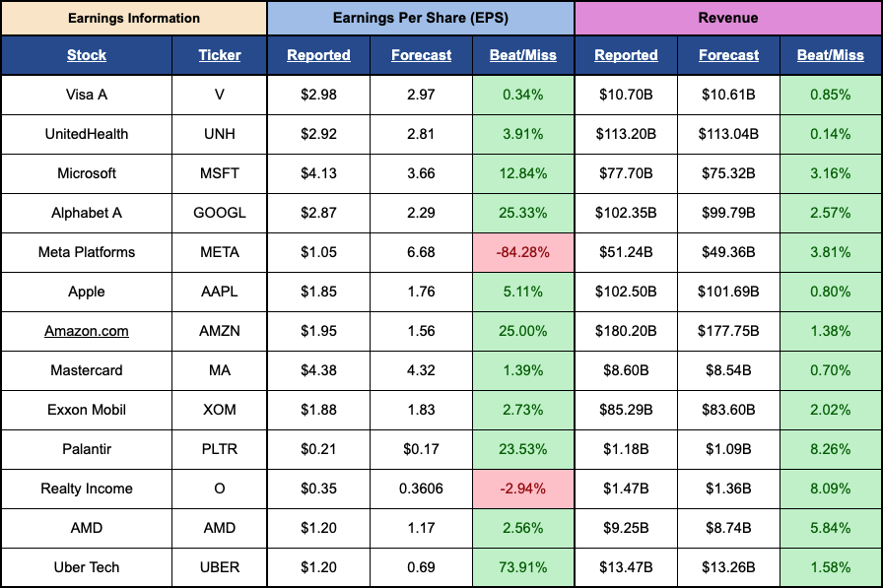Image resolution: width=883 pixels, height=588 pixels.
Task: Click the Palantir 8.26% revenue beat cell
Action: (830, 449)
